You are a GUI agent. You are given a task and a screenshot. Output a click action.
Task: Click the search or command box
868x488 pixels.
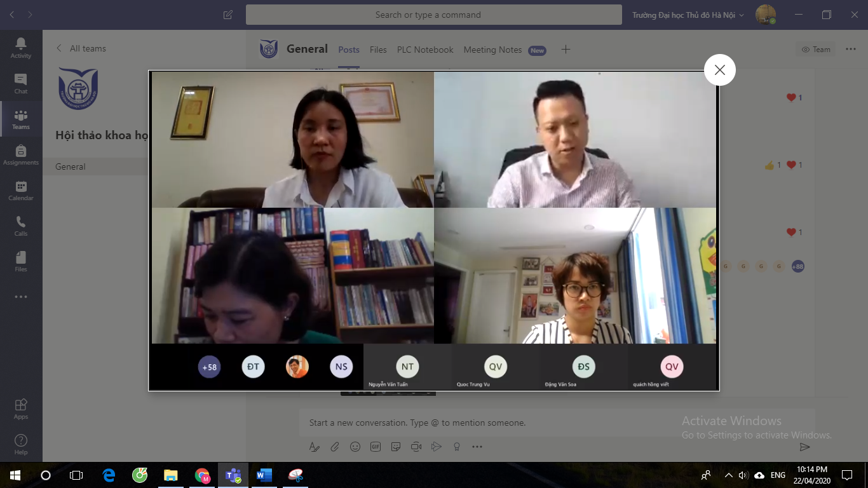433,15
